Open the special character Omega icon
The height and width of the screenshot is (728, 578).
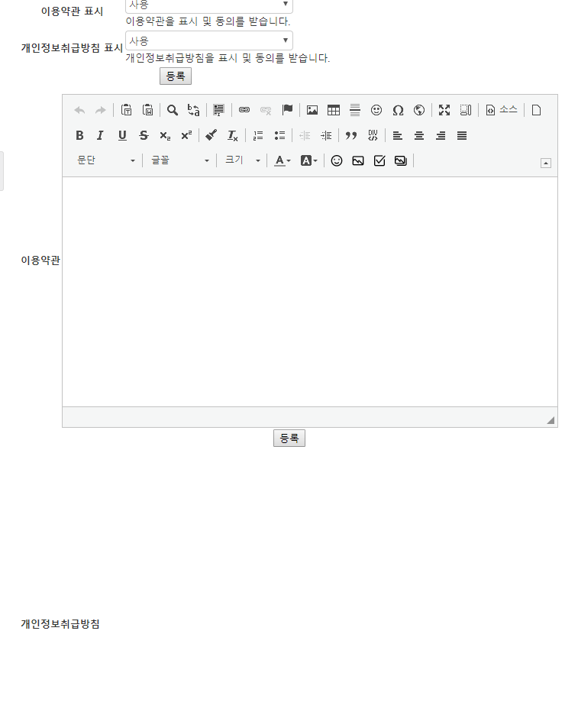(x=398, y=110)
